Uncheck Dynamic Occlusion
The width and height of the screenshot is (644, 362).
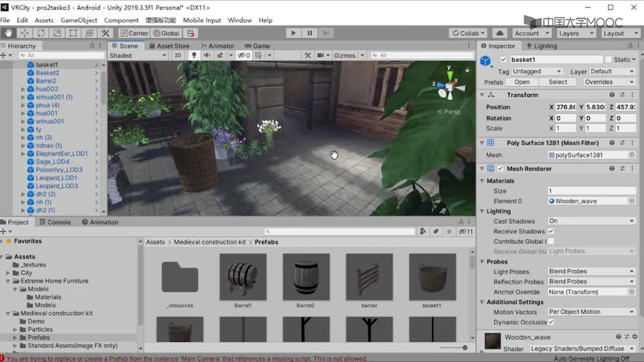pos(551,322)
